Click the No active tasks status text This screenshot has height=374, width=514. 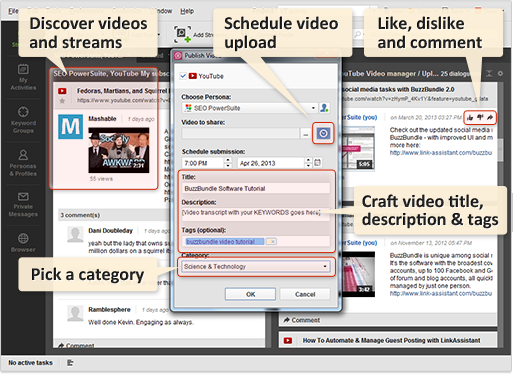(x=30, y=362)
